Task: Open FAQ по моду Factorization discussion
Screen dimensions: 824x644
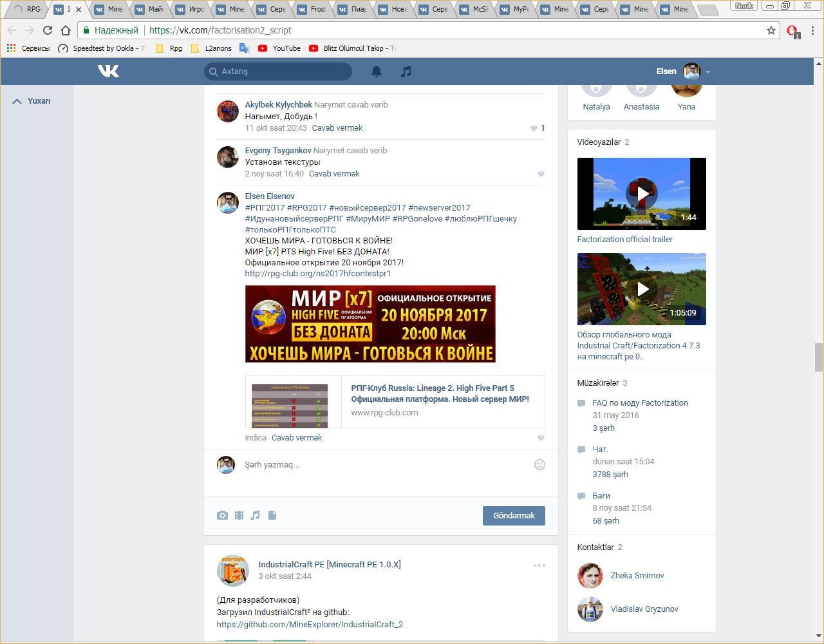Action: 640,403
